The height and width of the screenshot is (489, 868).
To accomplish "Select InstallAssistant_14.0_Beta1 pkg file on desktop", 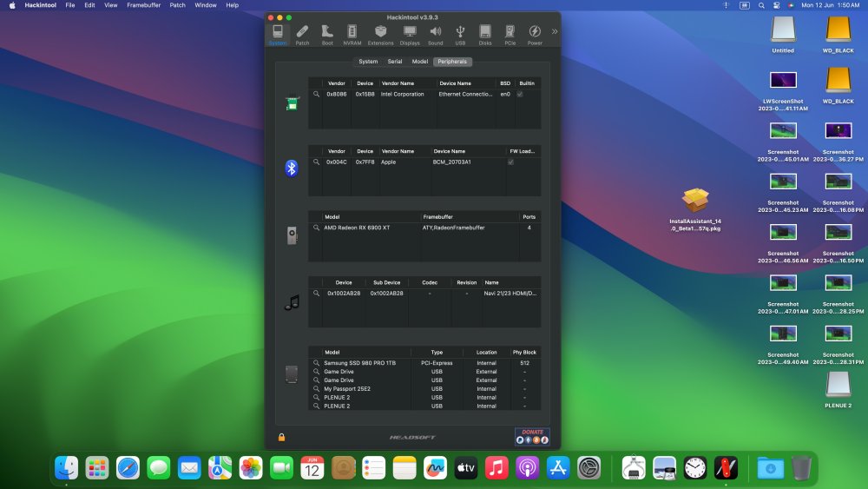I will pos(695,210).
